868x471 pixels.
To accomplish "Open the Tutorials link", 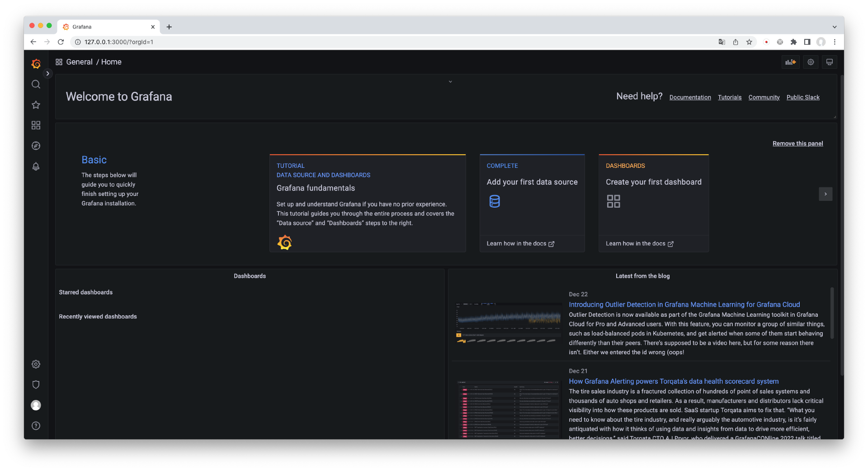I will pos(730,97).
